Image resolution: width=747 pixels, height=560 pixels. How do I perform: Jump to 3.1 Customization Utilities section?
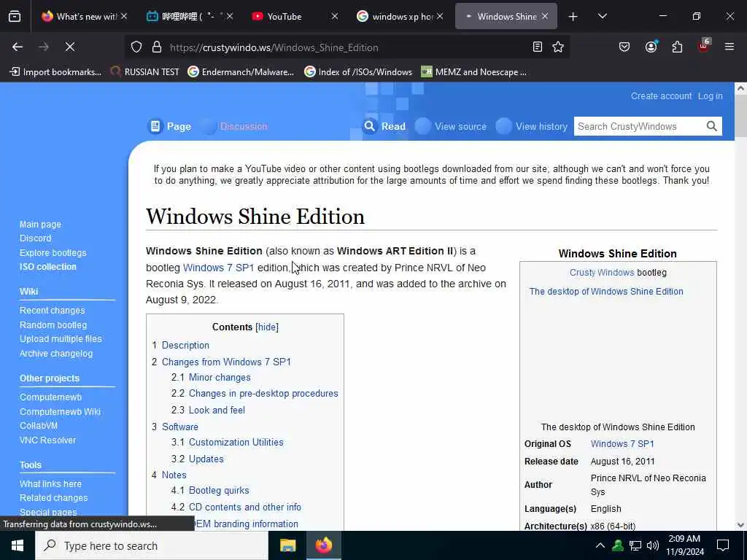pos(236,443)
